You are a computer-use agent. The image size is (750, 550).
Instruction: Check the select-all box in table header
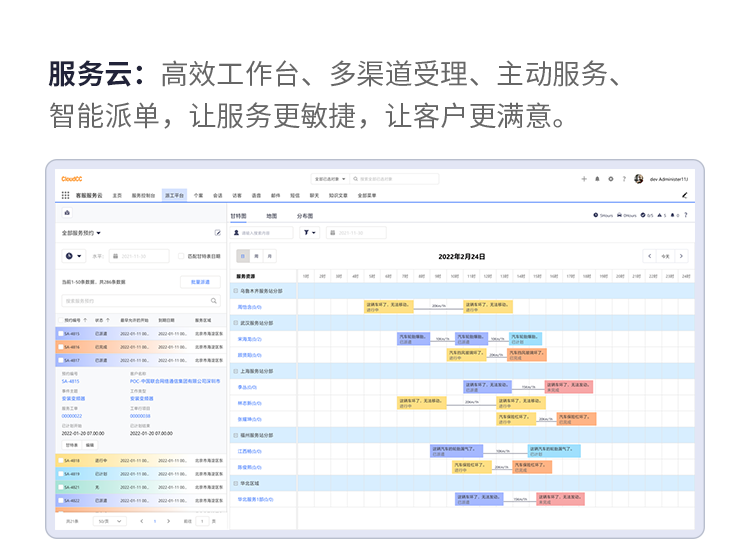pyautogui.click(x=59, y=321)
